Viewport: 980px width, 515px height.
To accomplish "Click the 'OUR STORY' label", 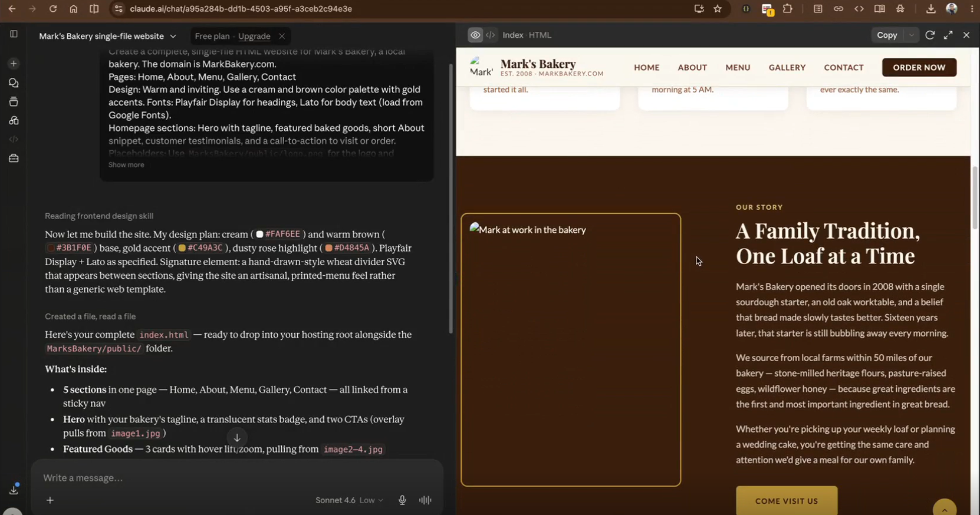I will pos(759,207).
